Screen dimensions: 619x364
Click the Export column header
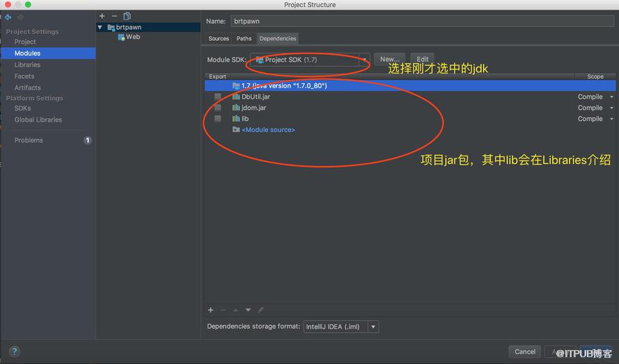(x=218, y=76)
